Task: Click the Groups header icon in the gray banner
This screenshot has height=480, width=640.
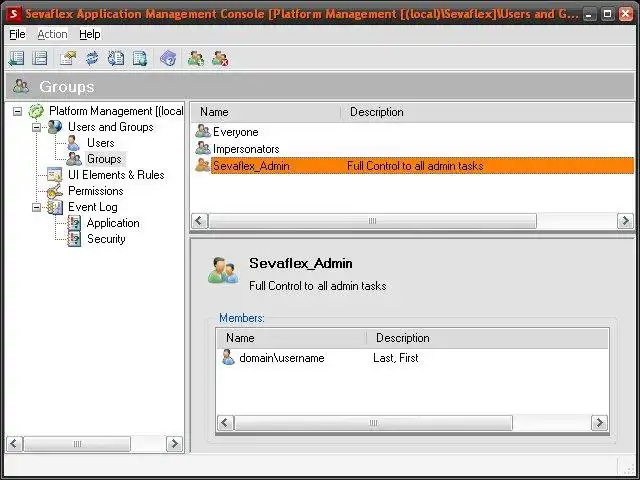Action: point(21,86)
